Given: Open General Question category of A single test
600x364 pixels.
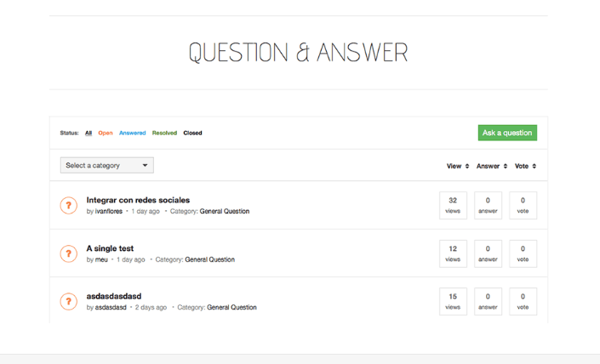Looking at the screenshot, I should (209, 259).
